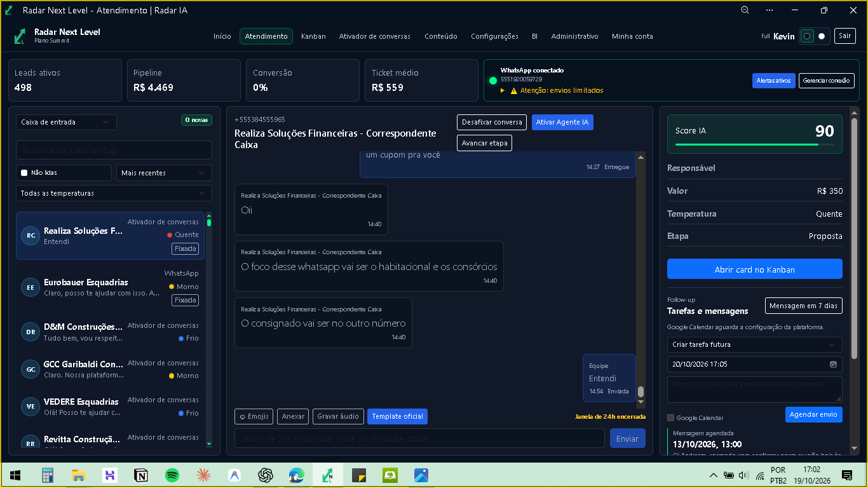
Task: Click the Sair logout button
Action: 844,36
